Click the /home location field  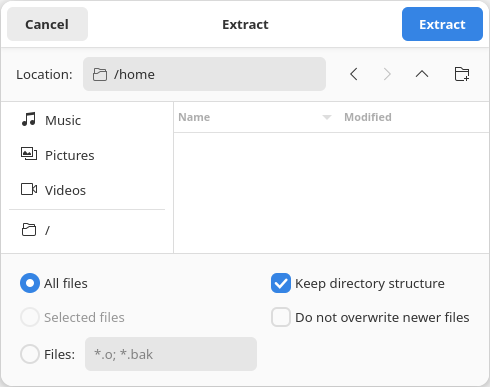click(x=204, y=74)
